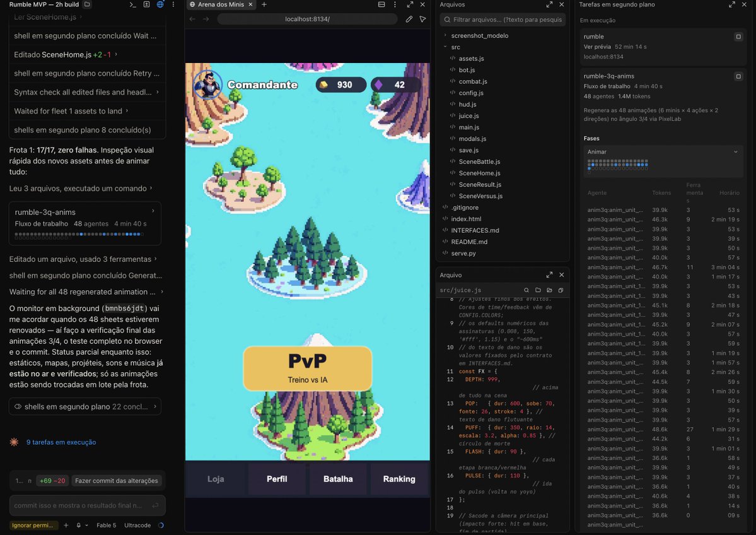Copy file path icon in Arquivo viewer

pyautogui.click(x=561, y=290)
